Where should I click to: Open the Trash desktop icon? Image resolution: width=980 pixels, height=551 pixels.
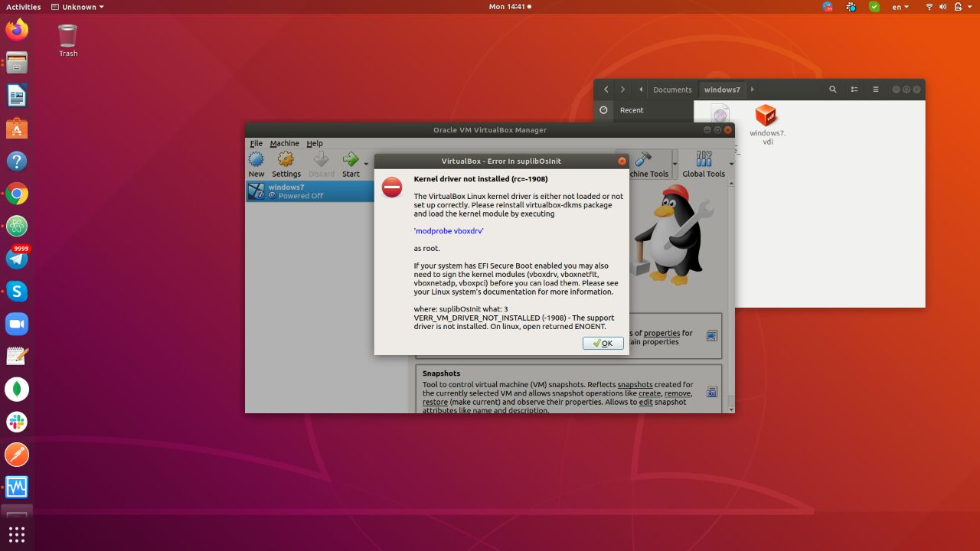[x=68, y=40]
